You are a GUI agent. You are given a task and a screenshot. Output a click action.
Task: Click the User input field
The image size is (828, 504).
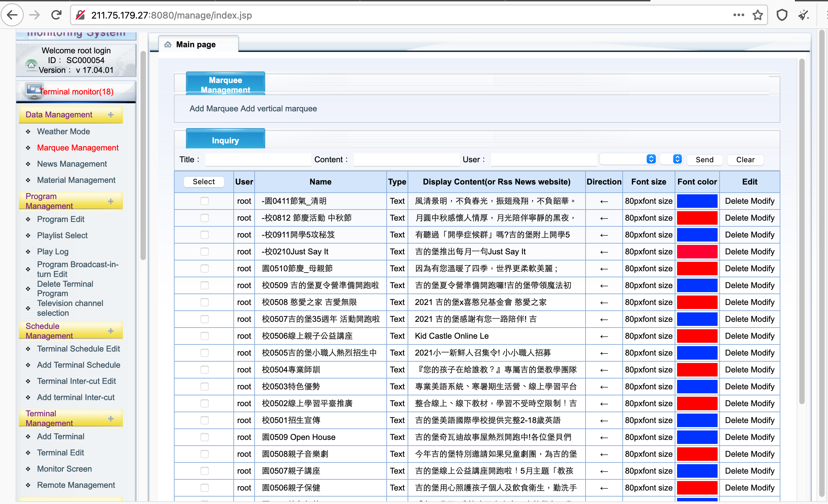coord(544,160)
